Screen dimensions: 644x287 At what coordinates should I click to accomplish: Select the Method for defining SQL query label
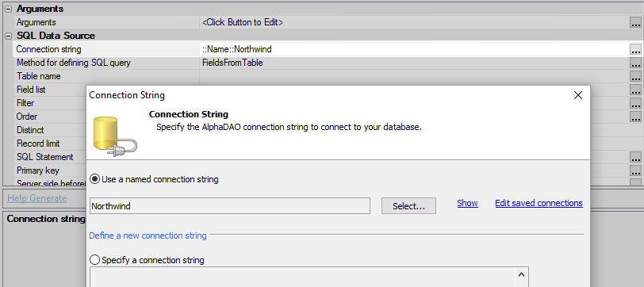point(74,63)
